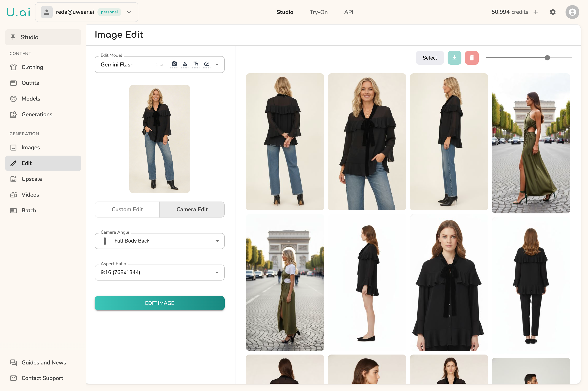Click the green download icon button
The height and width of the screenshot is (391, 588).
pyautogui.click(x=454, y=58)
